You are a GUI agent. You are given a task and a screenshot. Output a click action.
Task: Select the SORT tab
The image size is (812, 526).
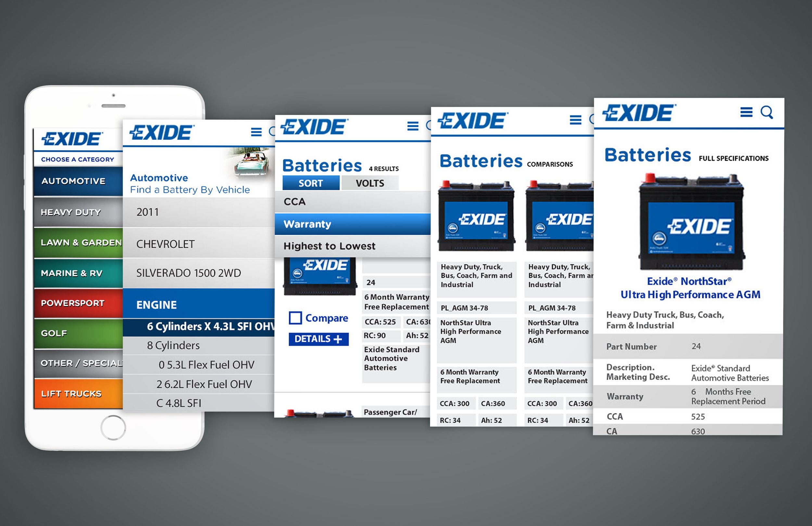coord(311,183)
